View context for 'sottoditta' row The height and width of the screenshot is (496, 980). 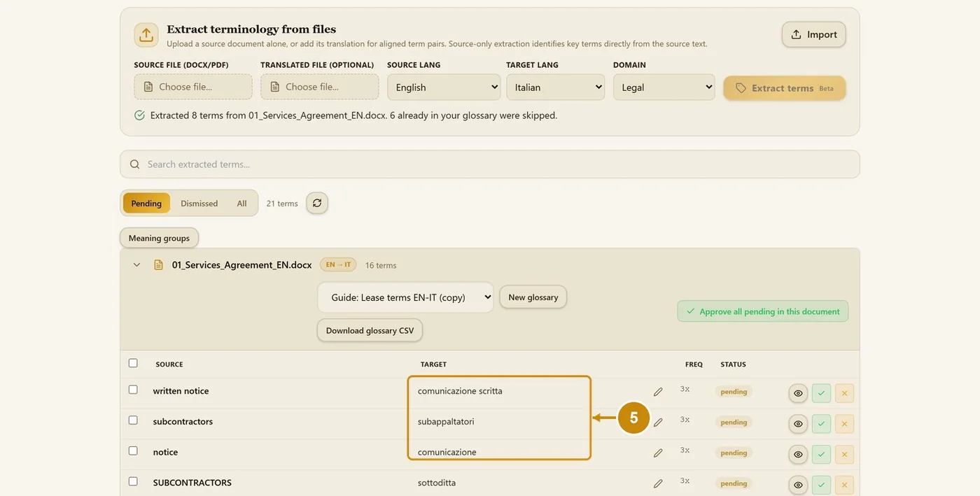(798, 485)
